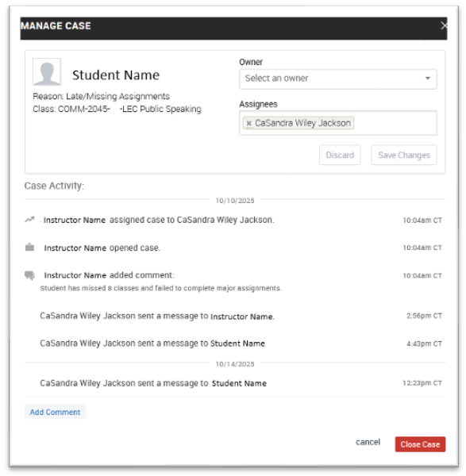
Task: Click the 'Owner' field label
Action: coord(251,62)
